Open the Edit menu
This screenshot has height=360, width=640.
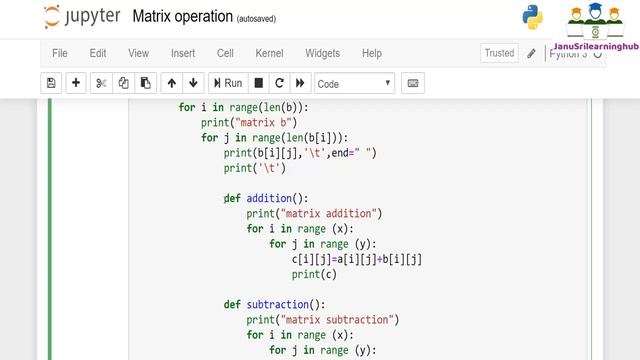(98, 53)
